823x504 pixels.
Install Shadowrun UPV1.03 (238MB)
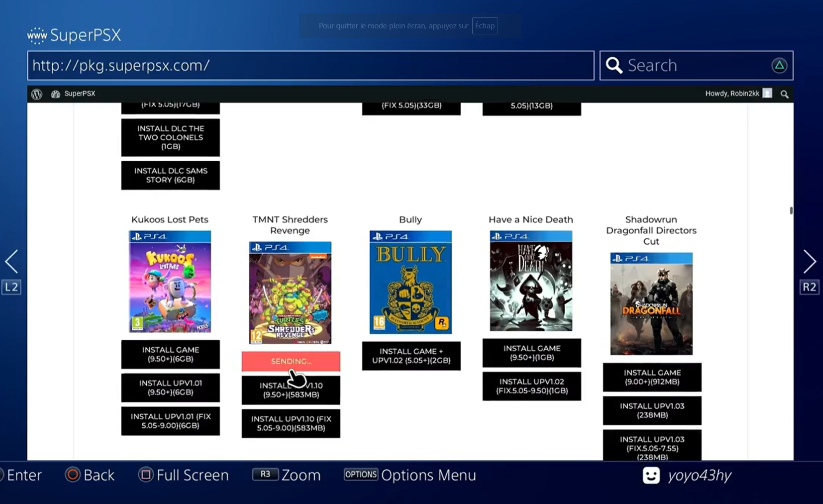[652, 410]
